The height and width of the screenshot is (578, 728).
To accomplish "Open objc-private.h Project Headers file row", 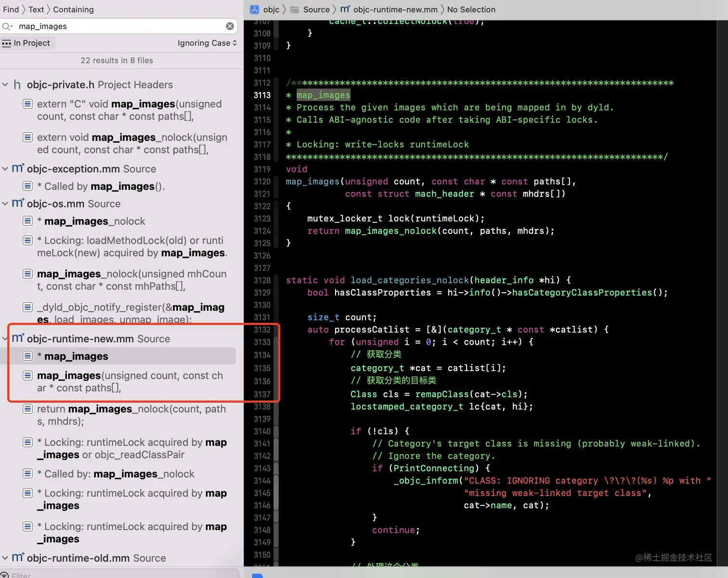I will click(x=100, y=85).
